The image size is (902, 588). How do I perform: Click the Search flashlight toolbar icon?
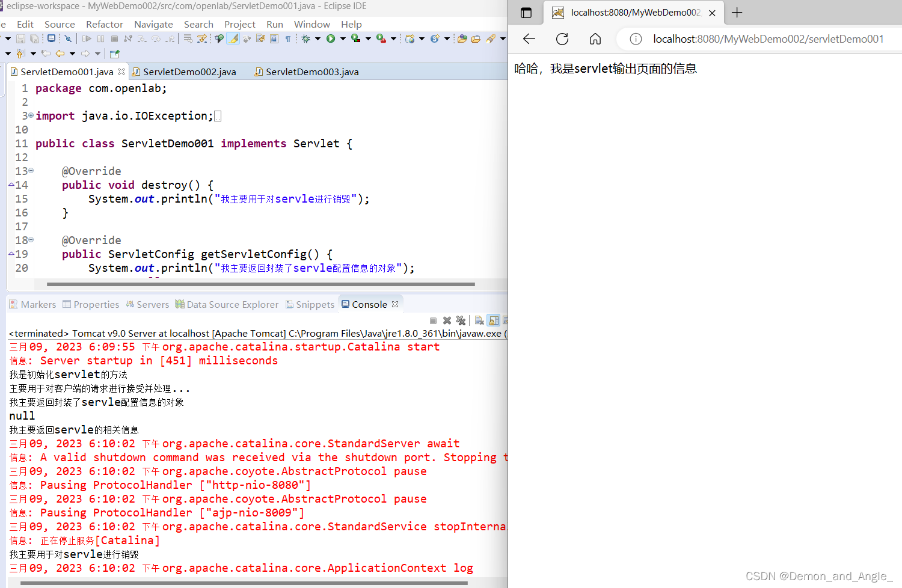click(491, 38)
